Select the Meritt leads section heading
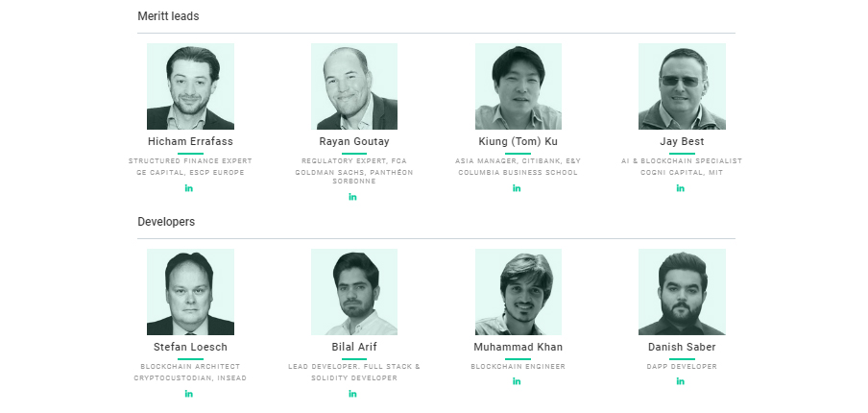This screenshot has height=413, width=868. click(x=168, y=16)
